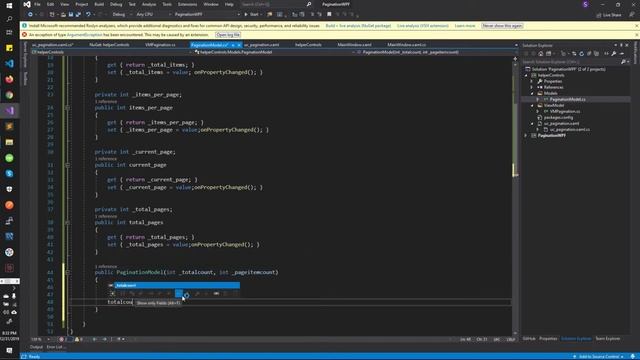The image size is (640, 360).
Task: Click the Build + live analysis (NuGet package) link
Action: click(x=358, y=26)
